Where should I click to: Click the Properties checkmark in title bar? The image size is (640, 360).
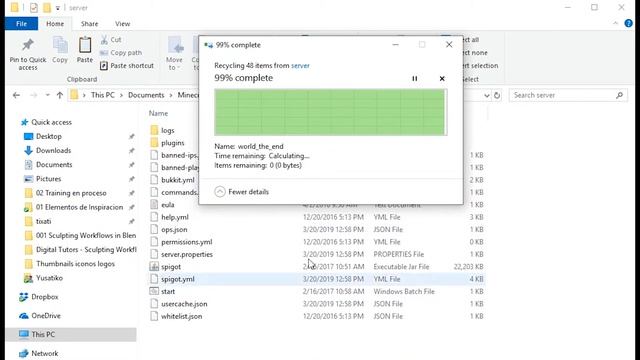coord(34,7)
